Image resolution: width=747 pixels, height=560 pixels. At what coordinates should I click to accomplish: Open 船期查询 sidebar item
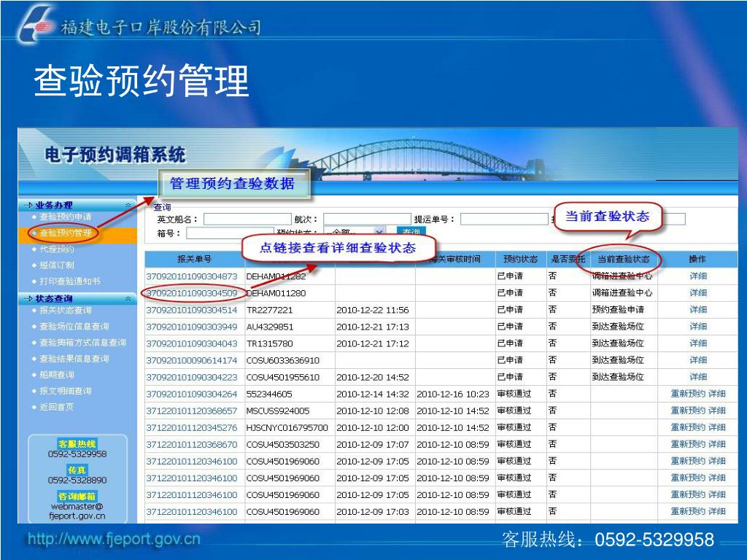click(57, 375)
